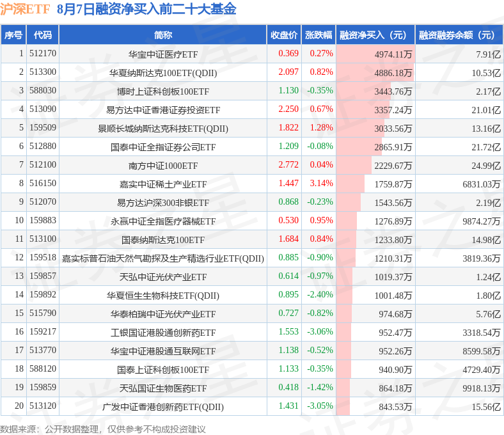Click the long 嘉实标普石油天然气 fund name
The height and width of the screenshot is (435, 504).
coord(163,258)
